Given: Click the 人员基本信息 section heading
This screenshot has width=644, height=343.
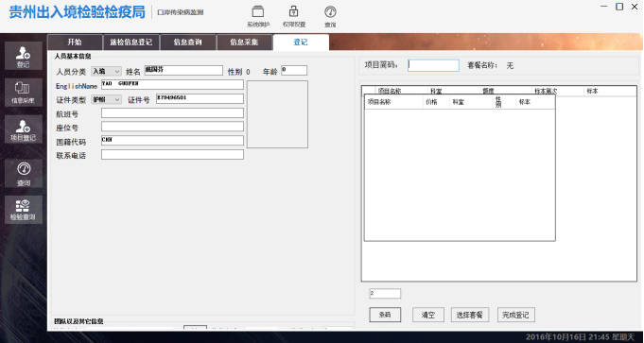Looking at the screenshot, I should (x=73, y=56).
